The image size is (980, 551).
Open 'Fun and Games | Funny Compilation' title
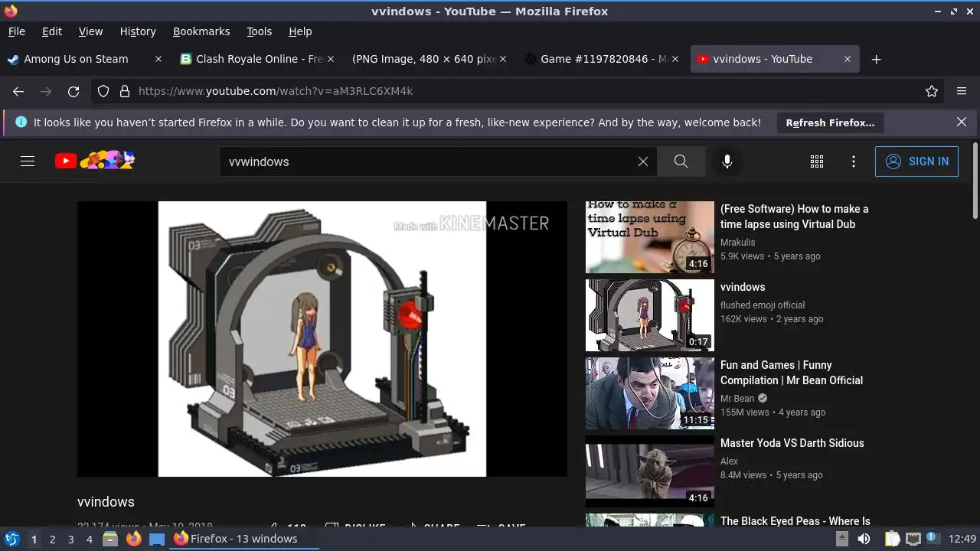792,373
